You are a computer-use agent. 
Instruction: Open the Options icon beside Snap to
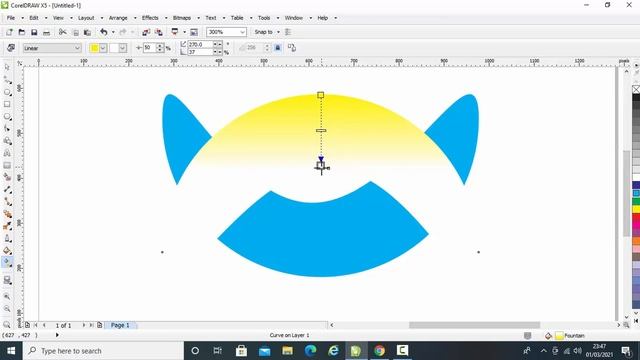(288, 32)
